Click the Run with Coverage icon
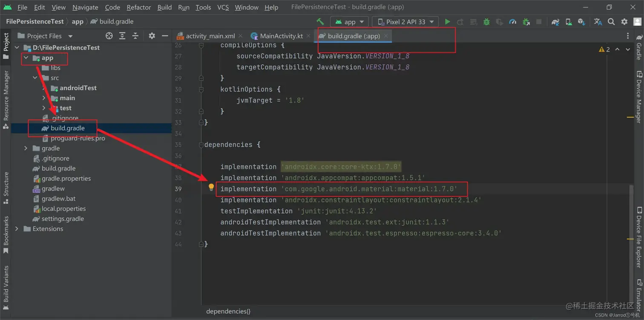This screenshot has width=644, height=320. coord(500,22)
